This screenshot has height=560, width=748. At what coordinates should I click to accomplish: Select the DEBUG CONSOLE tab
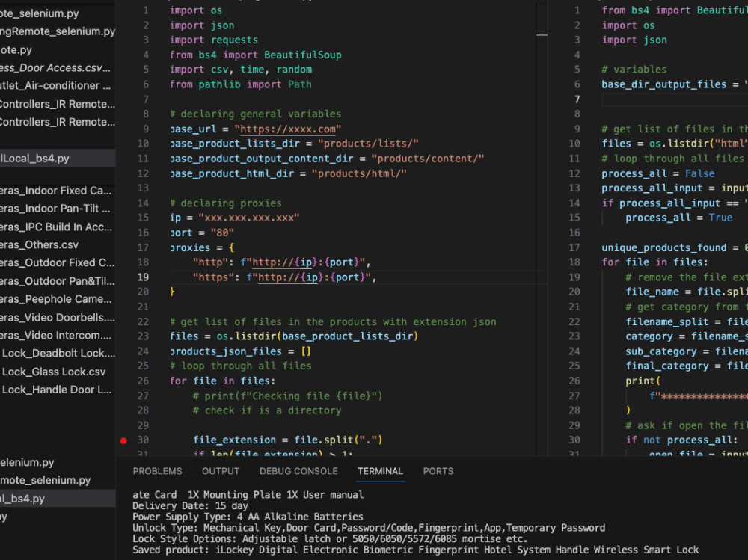298,471
